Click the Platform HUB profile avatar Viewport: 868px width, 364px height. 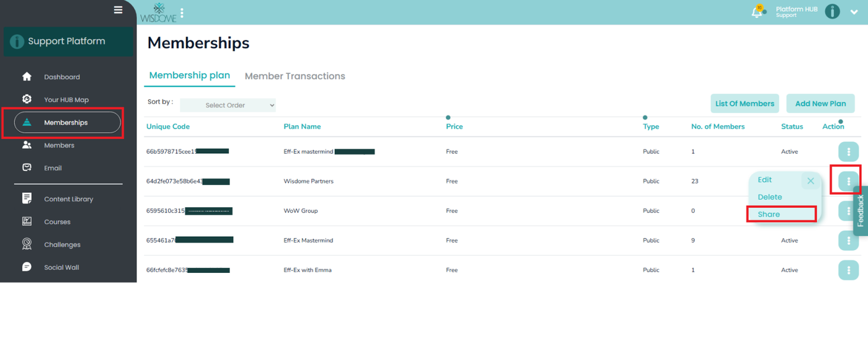pyautogui.click(x=832, y=12)
